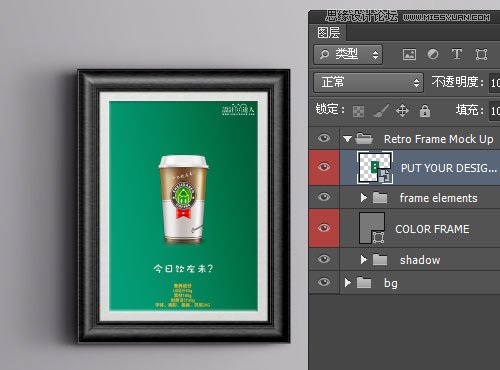This screenshot has width=500, height=370.
Task: Select the shape layer filter icon
Action: [481, 54]
